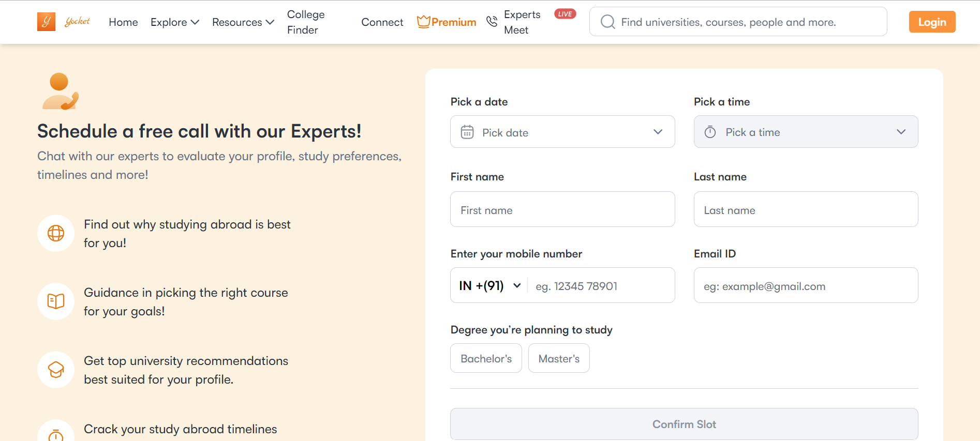
Task: Focus the Find universities search box
Action: [738, 22]
